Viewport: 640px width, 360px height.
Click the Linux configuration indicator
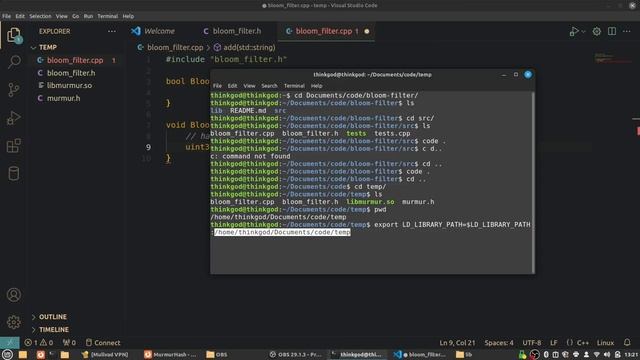[605, 343]
